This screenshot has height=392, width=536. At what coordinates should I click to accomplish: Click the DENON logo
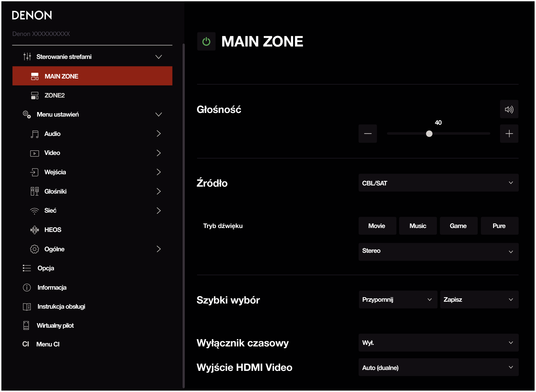[x=32, y=15]
